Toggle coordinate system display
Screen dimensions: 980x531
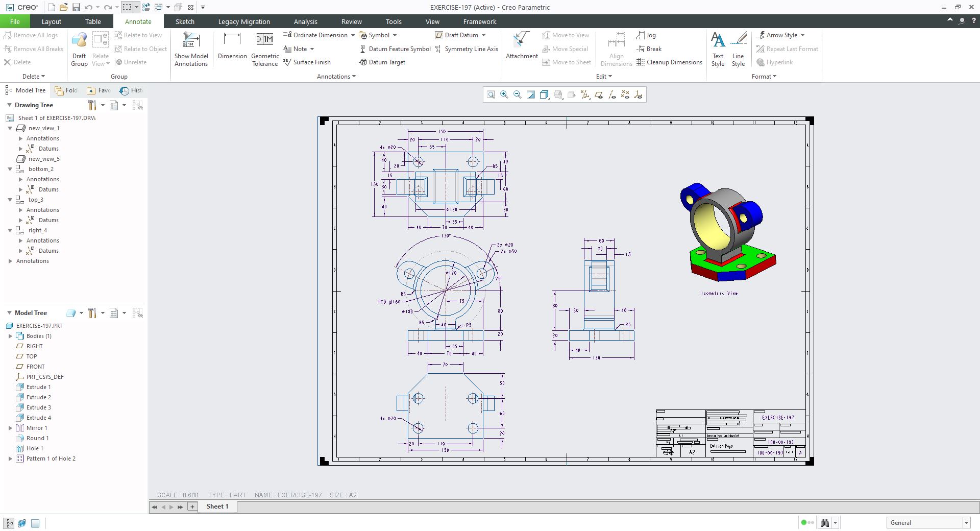coord(639,95)
